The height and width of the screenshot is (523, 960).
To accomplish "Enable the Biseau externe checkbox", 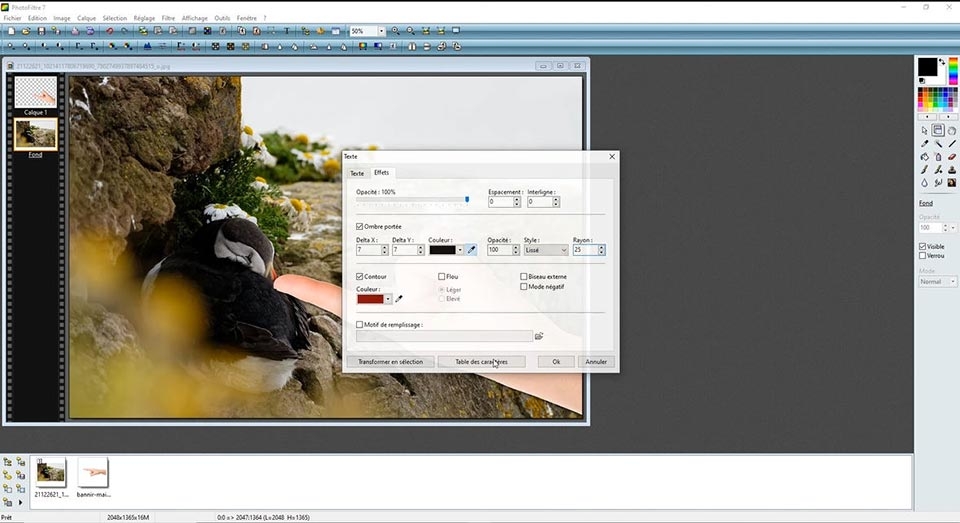I will coord(524,276).
